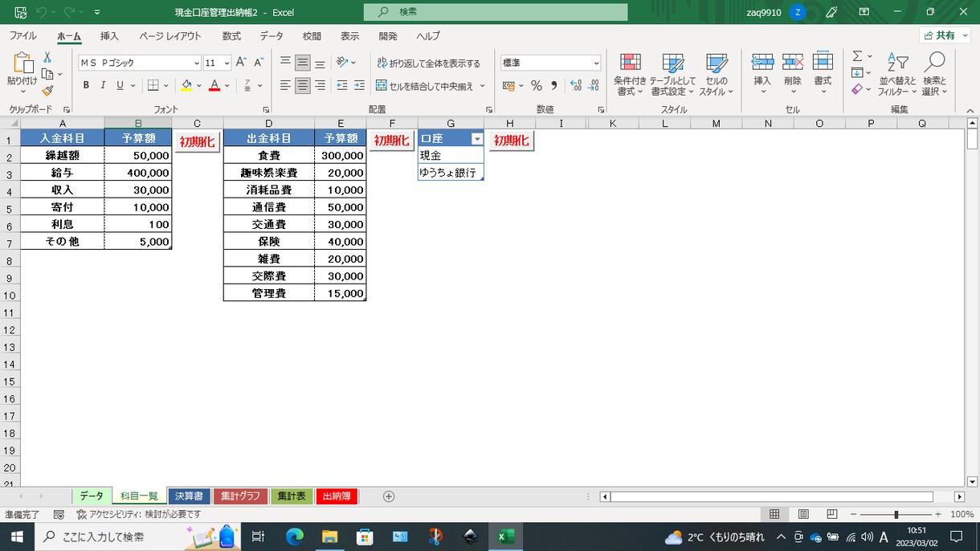Select align left
This screenshot has width=980, height=551.
(285, 85)
